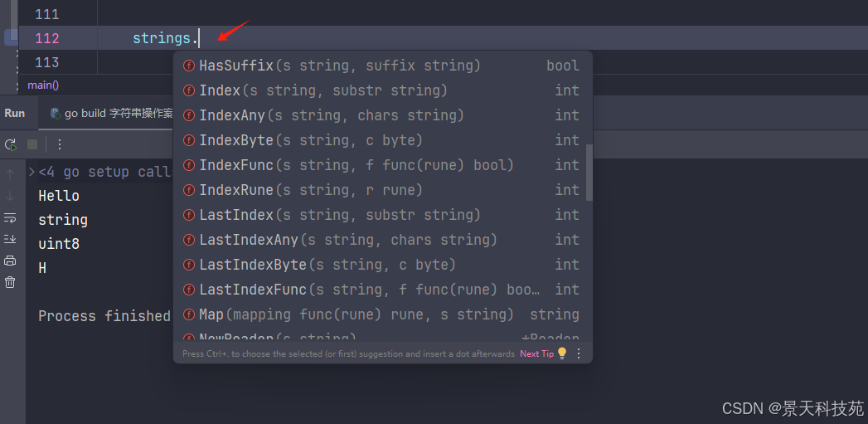Viewport: 868px width, 424px height.
Task: Clear console with the trash icon
Action: [x=10, y=282]
